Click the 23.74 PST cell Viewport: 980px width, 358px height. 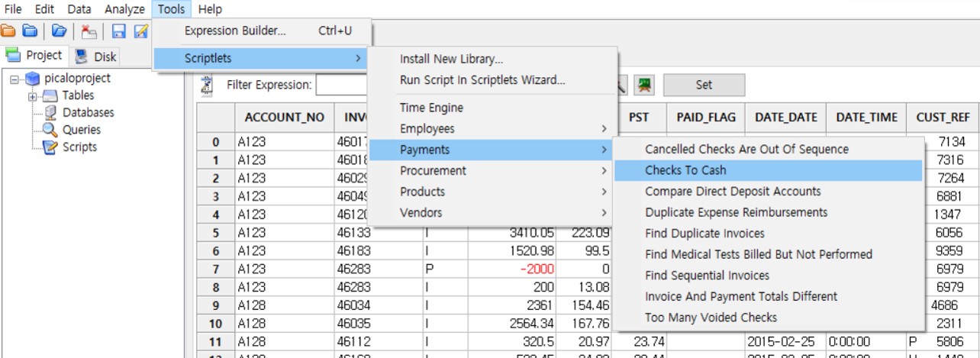click(x=640, y=342)
